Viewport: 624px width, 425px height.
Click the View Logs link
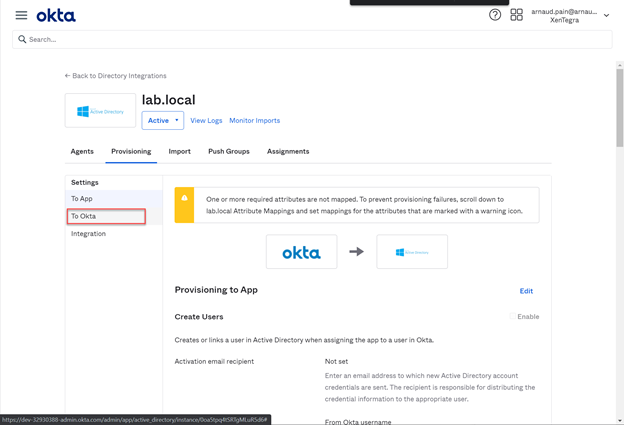coord(206,121)
